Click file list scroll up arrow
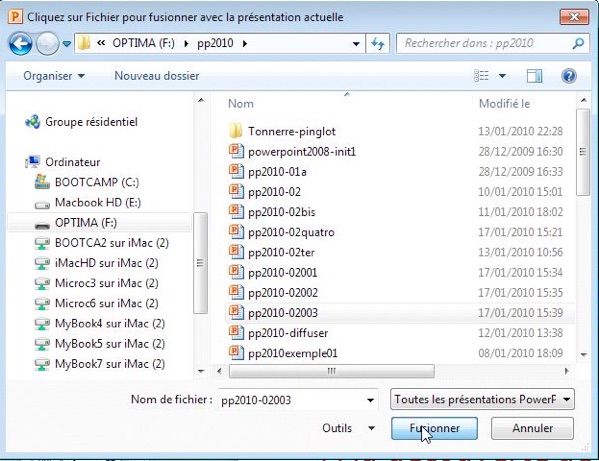Image resolution: width=599 pixels, height=461 pixels. point(583,100)
